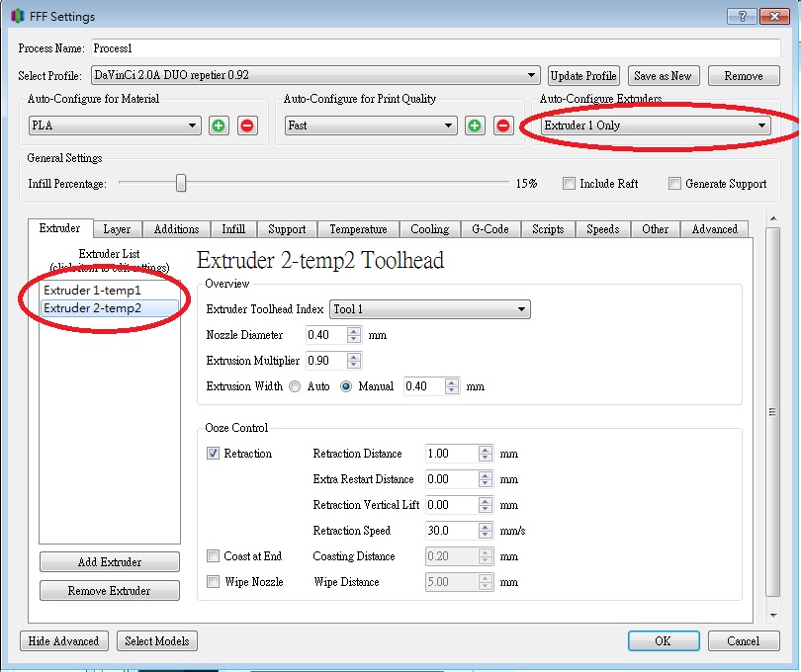
Task: Open the PLA material dropdown
Action: tap(115, 126)
